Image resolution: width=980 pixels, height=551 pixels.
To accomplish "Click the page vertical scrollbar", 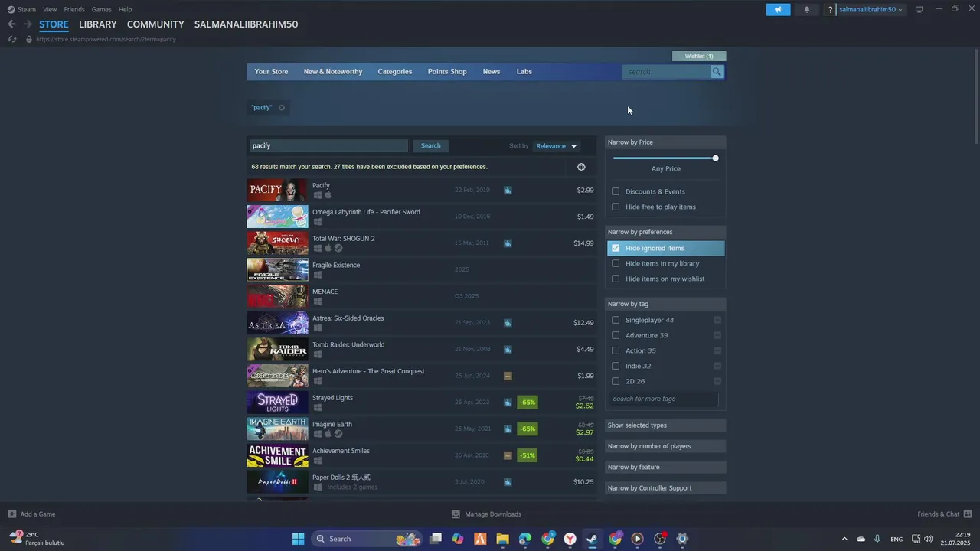I will (x=976, y=96).
